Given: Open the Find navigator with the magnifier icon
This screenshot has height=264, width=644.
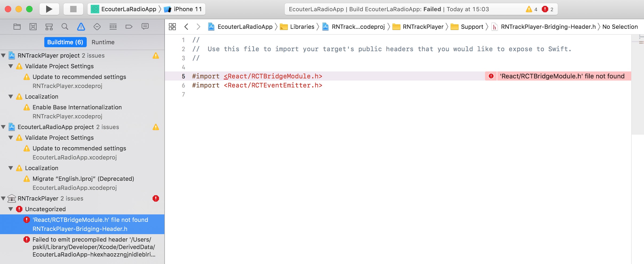Looking at the screenshot, I should click(65, 26).
